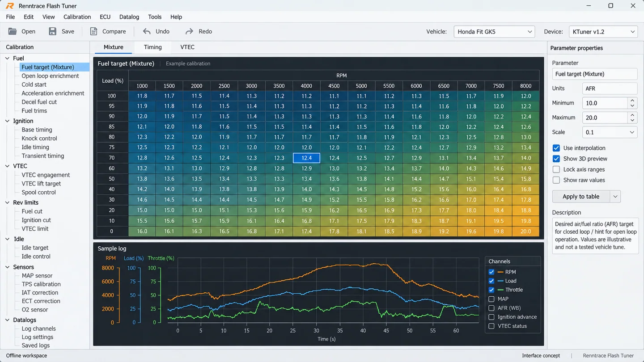Enable the AFR (WB) channel checkbox

491,308
